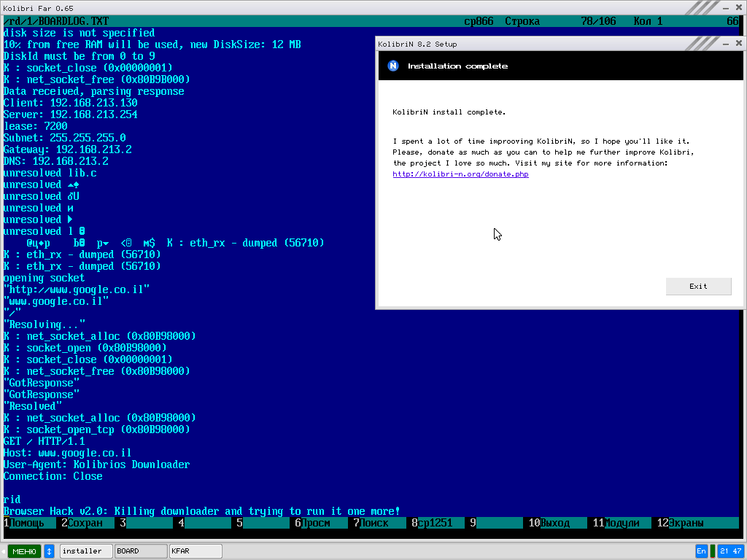Image resolution: width=747 pixels, height=560 pixels.
Task: Click the Exit button in setup
Action: click(x=698, y=287)
